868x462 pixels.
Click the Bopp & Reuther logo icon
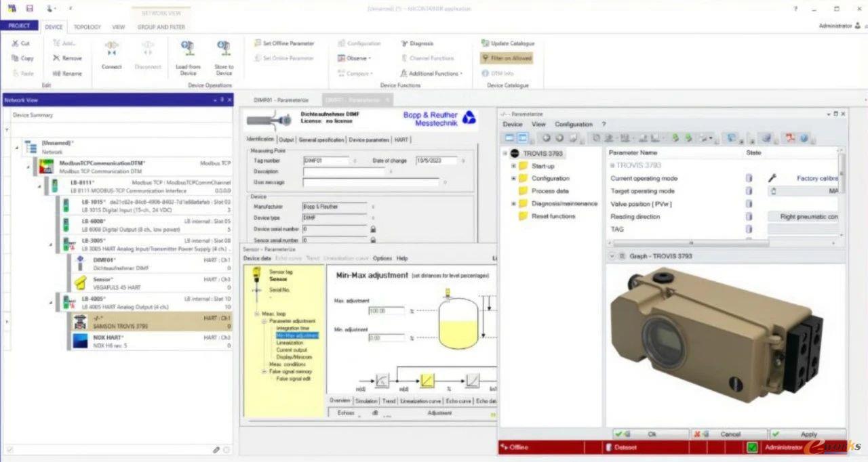469,119
